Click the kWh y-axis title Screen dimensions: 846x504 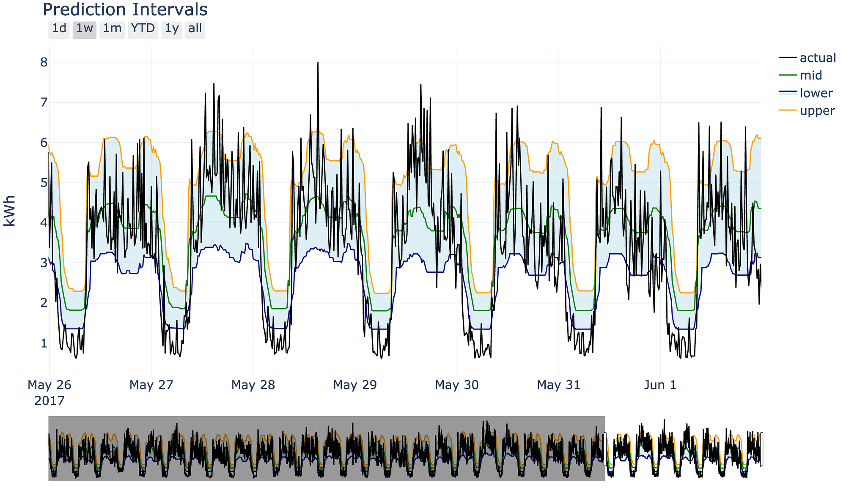10,211
